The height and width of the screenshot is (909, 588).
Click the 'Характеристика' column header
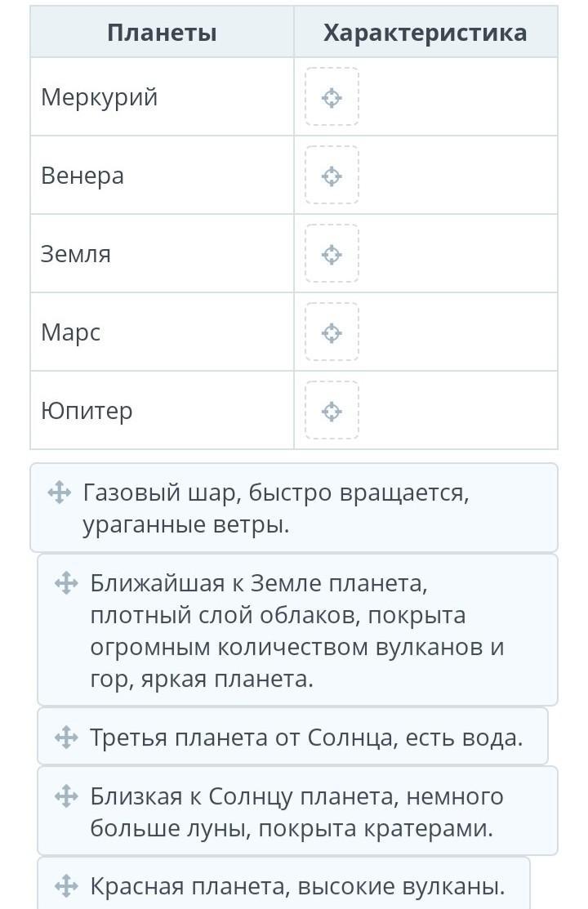click(x=425, y=33)
